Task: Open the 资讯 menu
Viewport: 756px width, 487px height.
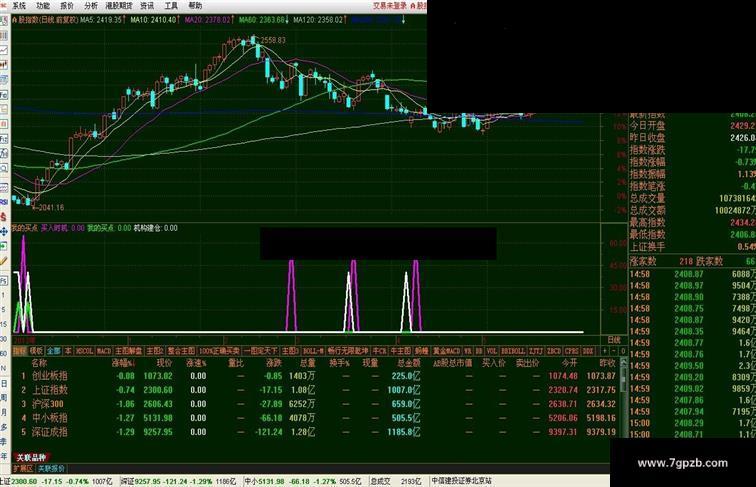Action: 147,6
